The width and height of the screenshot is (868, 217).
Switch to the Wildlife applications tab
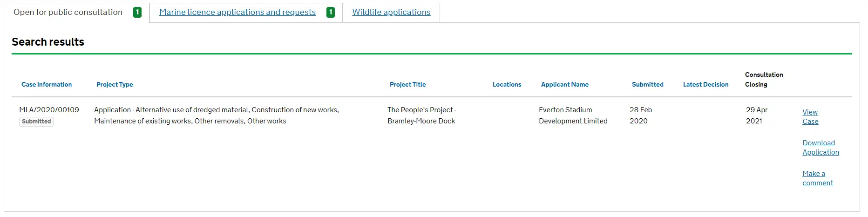tap(391, 12)
